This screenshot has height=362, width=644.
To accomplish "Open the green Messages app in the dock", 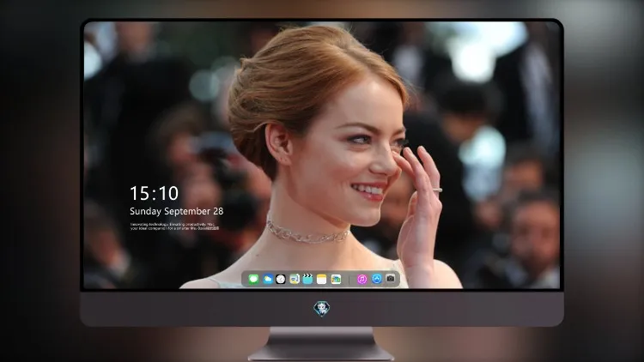I will click(x=253, y=279).
